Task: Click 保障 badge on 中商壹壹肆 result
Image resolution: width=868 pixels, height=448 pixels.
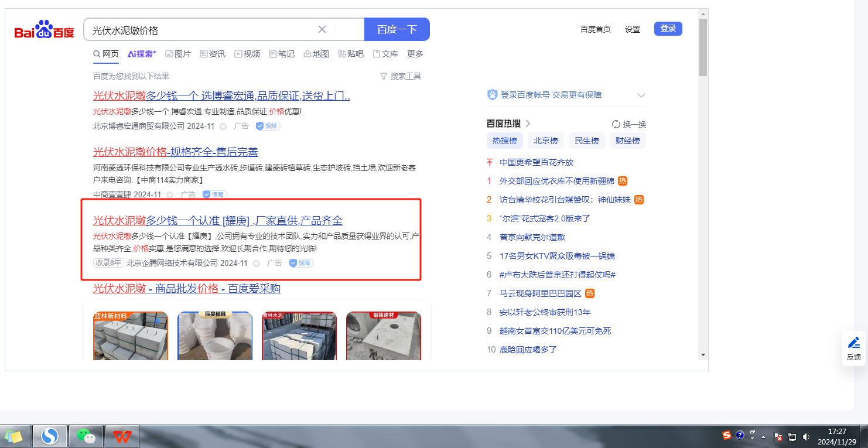Action: (214, 194)
